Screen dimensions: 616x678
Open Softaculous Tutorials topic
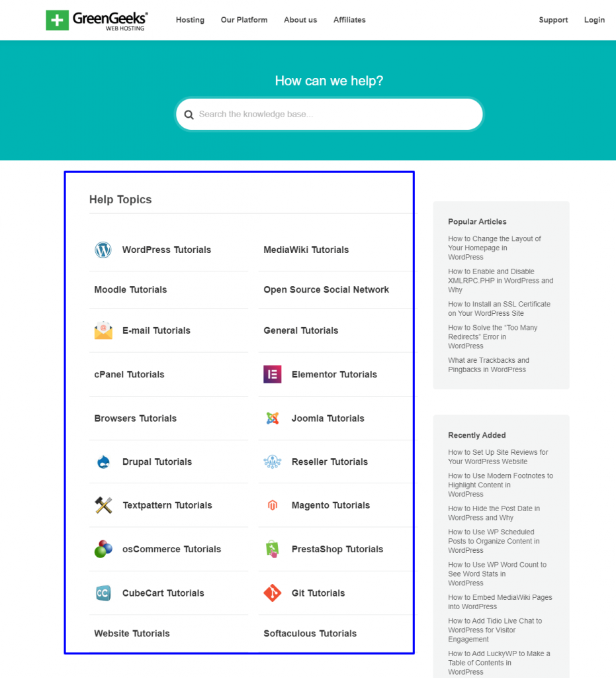[x=310, y=634]
